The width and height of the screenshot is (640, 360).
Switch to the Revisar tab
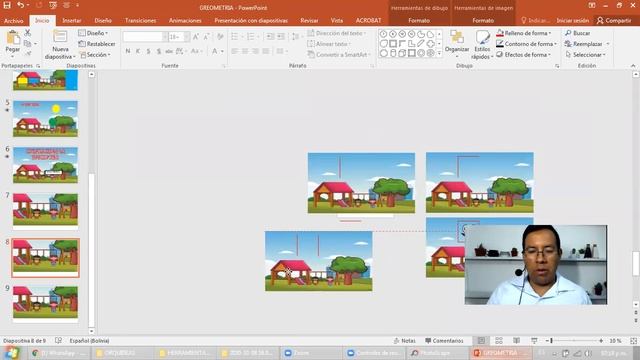[309, 20]
